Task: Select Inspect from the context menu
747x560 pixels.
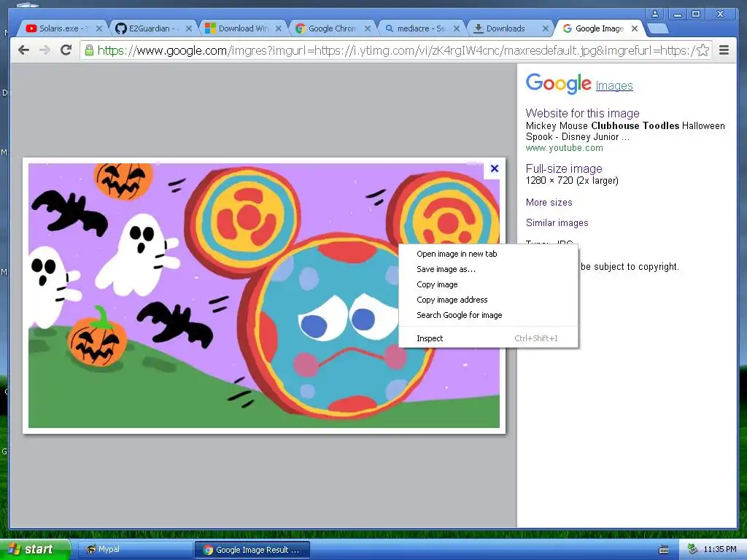Action: [488, 338]
